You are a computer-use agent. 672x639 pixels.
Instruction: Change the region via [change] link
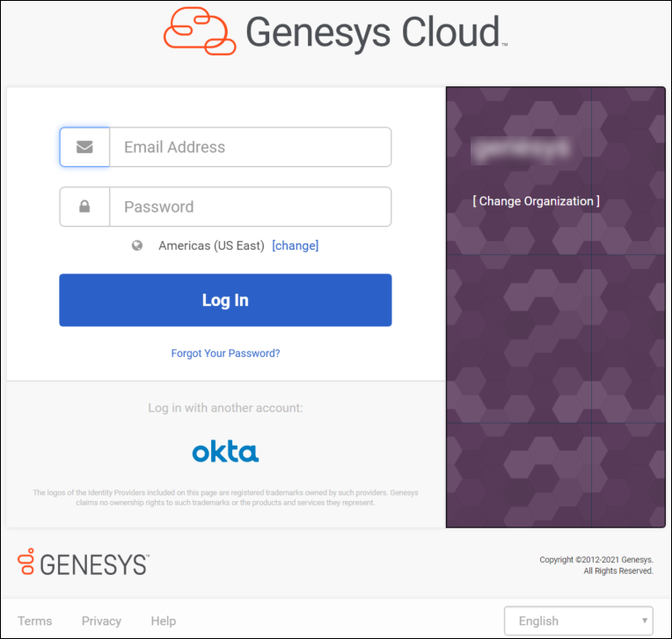(x=296, y=245)
